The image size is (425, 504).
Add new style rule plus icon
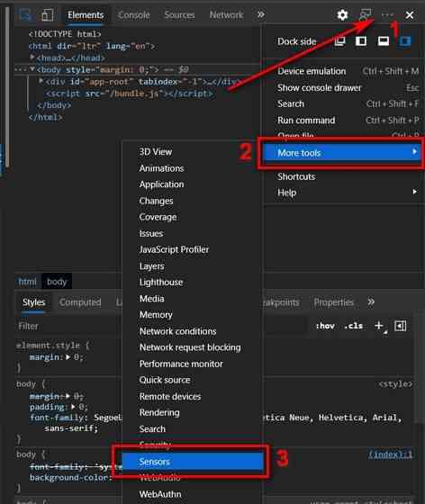point(379,326)
